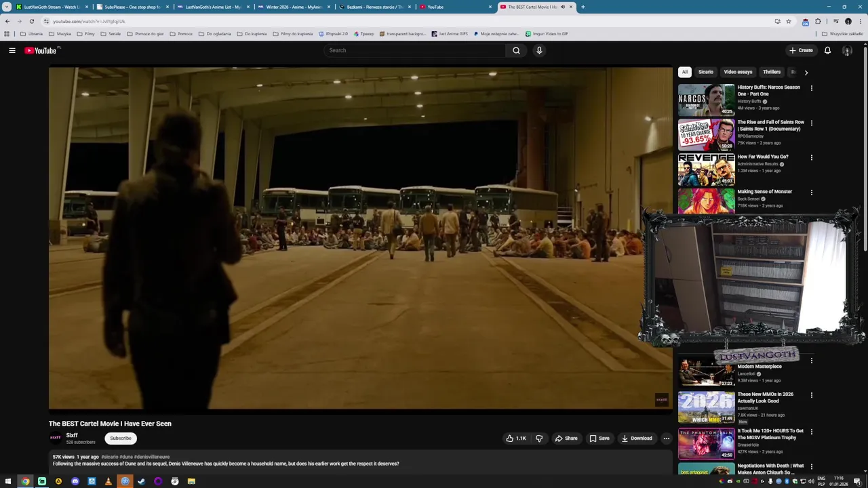Show more filter chips with the right arrow
The image size is (868, 488).
pyautogui.click(x=806, y=72)
